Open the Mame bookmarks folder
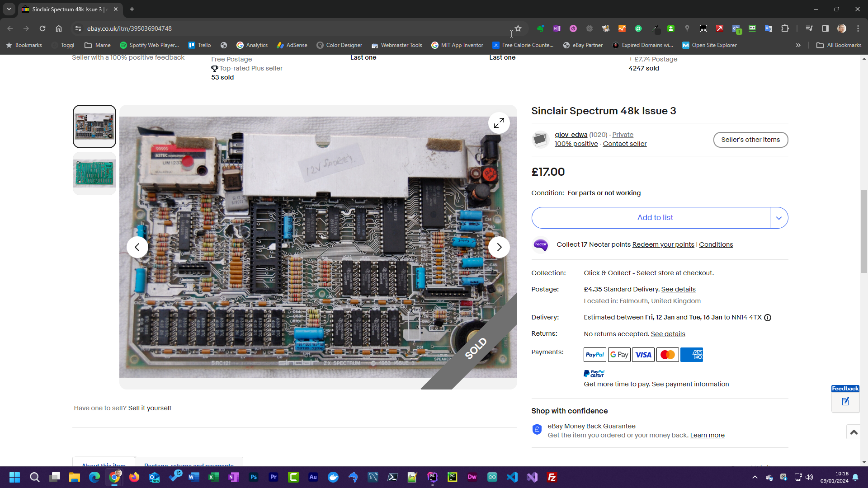Screen dimensions: 868x488 click(x=98, y=45)
